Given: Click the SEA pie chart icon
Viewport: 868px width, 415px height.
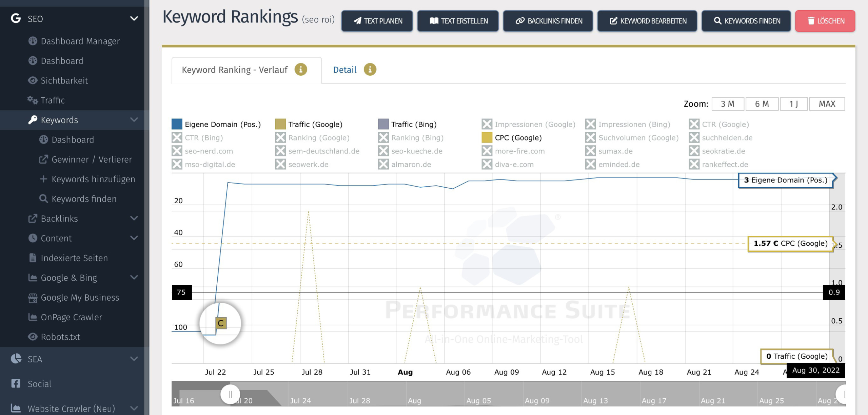Looking at the screenshot, I should coord(16,359).
